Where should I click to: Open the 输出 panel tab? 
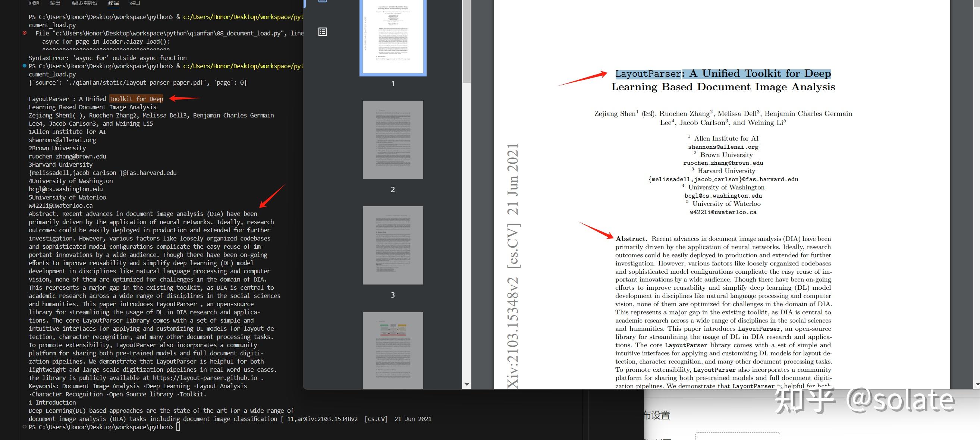pos(55,3)
